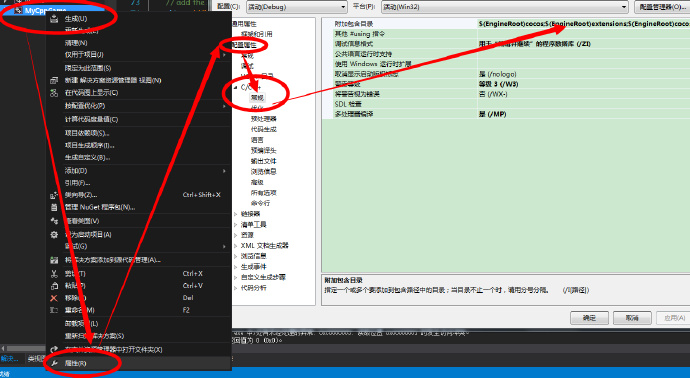Expand the 生成事件 tree node
Screen dimensions: 690x378
(235, 267)
